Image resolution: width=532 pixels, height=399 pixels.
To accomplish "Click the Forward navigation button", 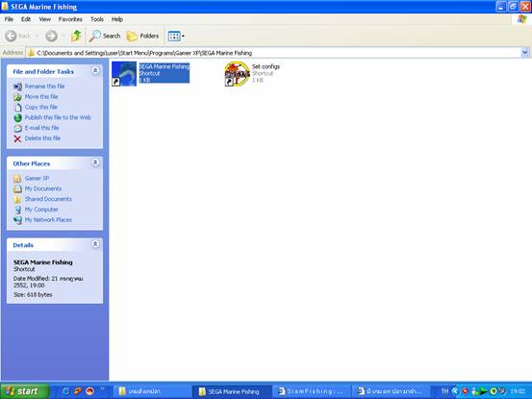I will point(52,36).
